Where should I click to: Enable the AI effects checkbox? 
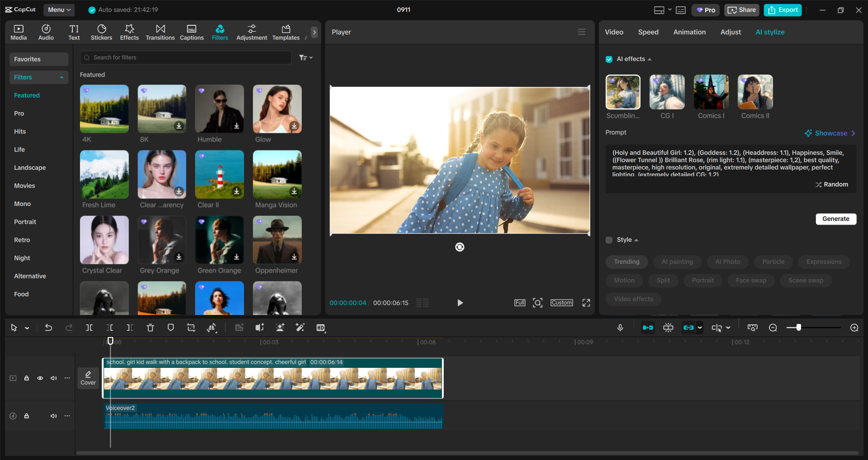tap(609, 59)
